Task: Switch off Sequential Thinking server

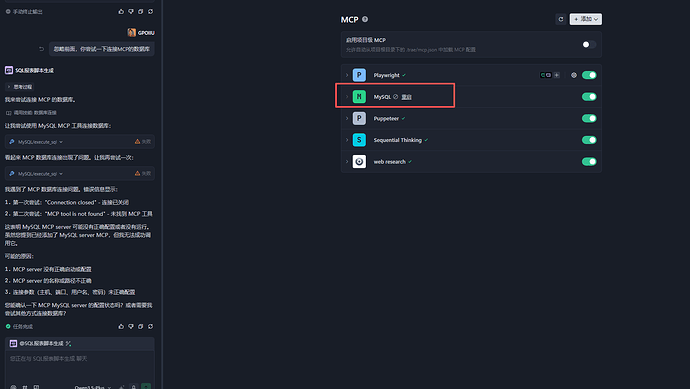Action: click(589, 140)
